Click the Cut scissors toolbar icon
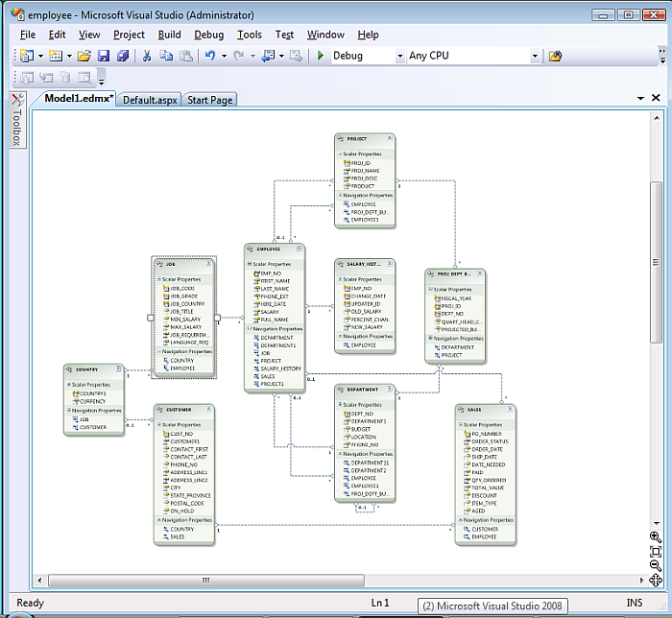The height and width of the screenshot is (618, 672). click(147, 56)
